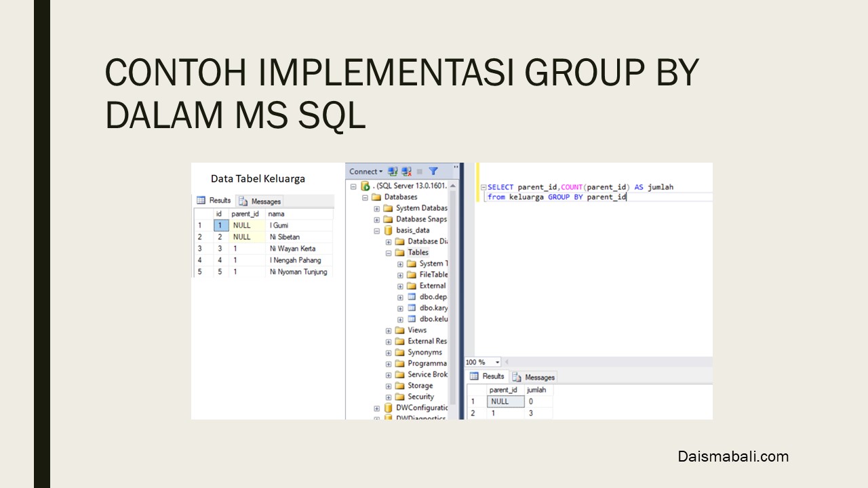The height and width of the screenshot is (488, 868).
Task: Click the Connect Object Explorer icon
Action: point(393,171)
